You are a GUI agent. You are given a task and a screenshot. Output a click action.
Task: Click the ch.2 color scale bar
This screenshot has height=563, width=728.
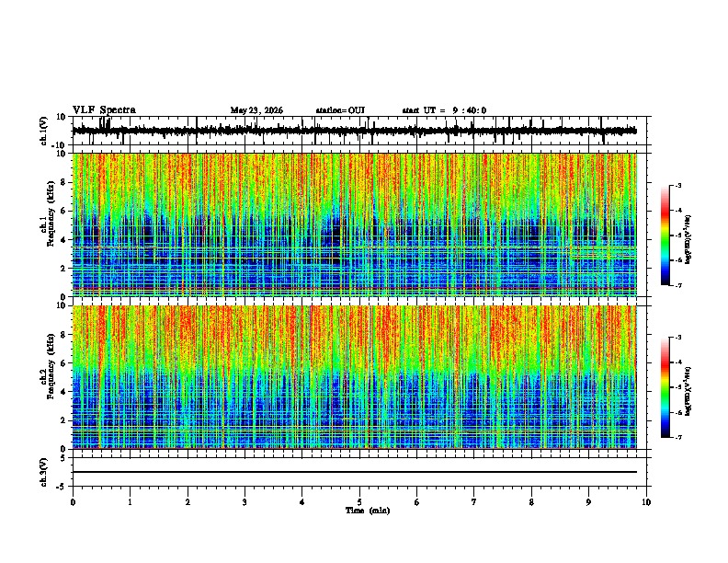coord(665,387)
